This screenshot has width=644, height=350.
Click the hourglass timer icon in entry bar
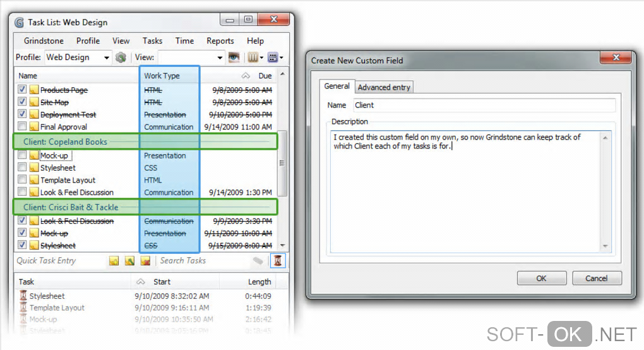point(278,260)
